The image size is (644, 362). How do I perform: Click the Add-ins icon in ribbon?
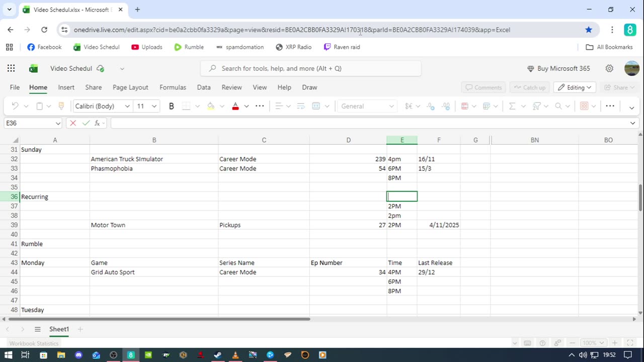[x=584, y=106]
